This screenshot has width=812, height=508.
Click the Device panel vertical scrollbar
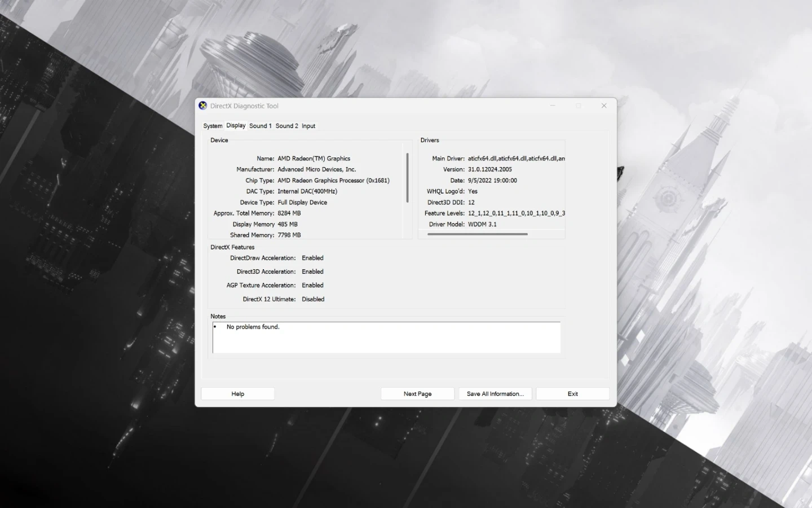coord(407,178)
